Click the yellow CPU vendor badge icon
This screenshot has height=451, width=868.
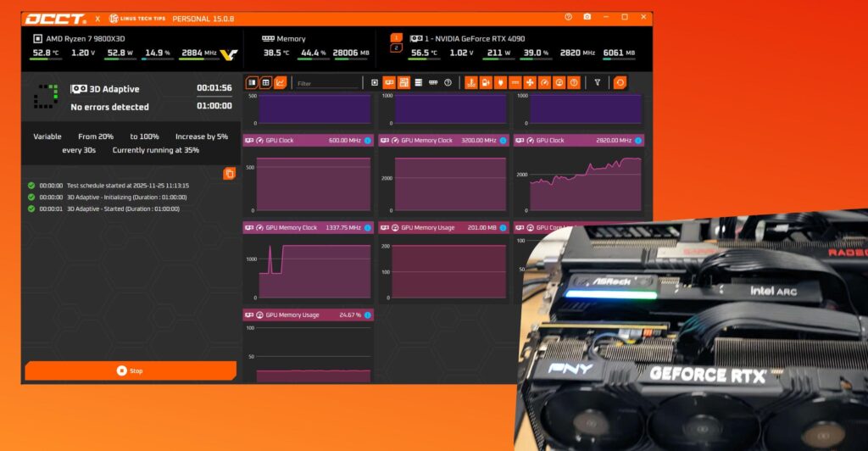[229, 54]
